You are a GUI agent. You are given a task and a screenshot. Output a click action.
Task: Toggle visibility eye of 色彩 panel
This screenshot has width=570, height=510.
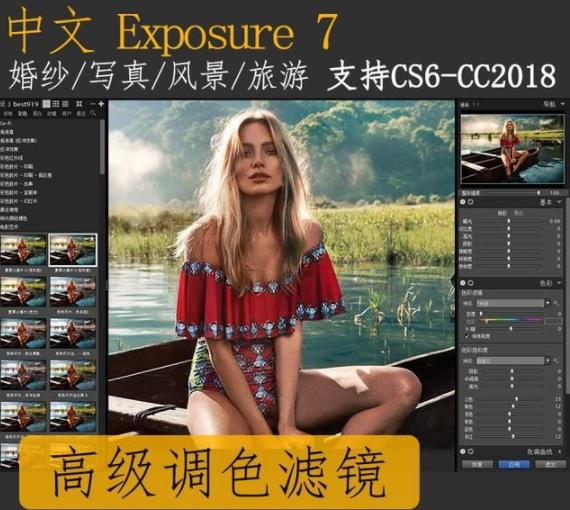[463, 283]
